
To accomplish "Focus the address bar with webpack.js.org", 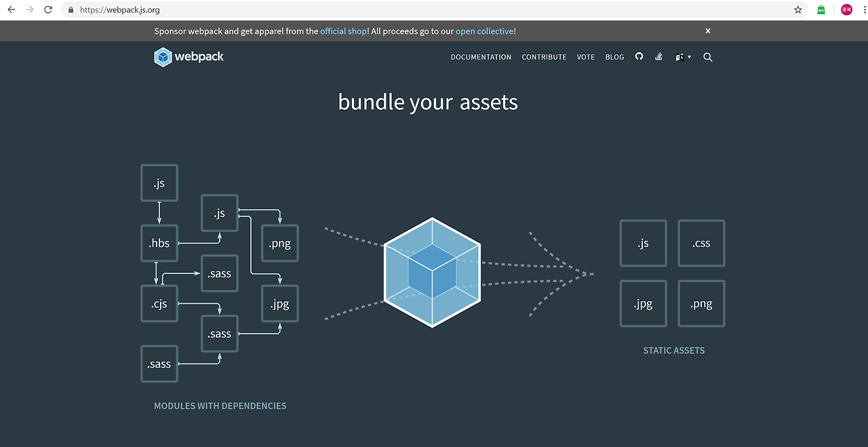I will pyautogui.click(x=434, y=10).
